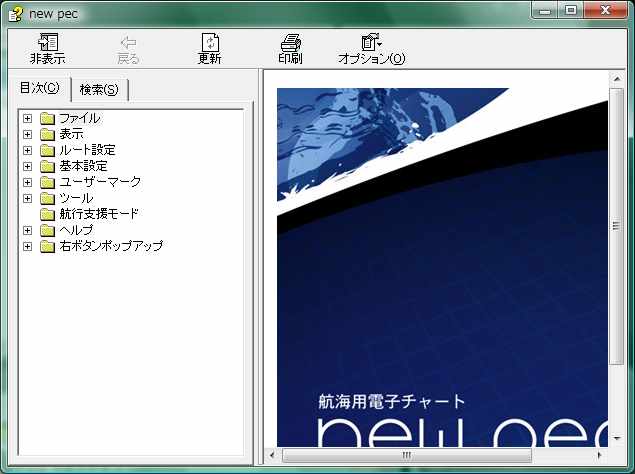This screenshot has width=635, height=474.
Task: Print the topic using the 印刷 icon
Action: 290,49
